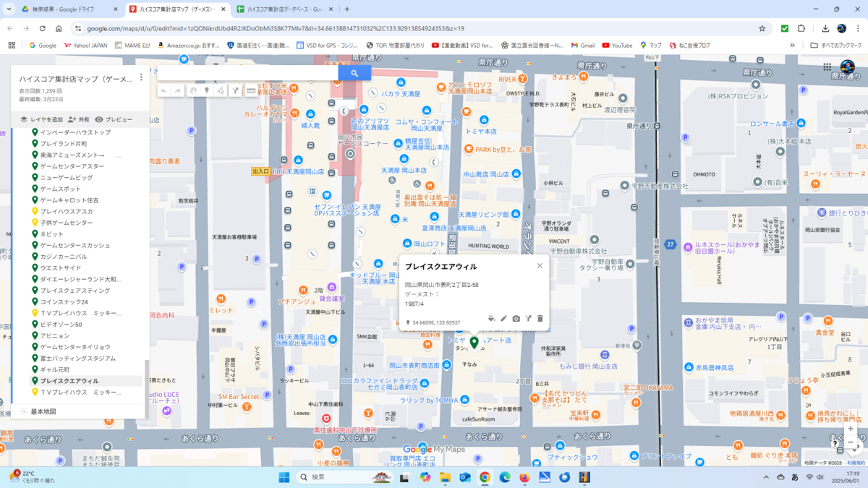Click the pencil edit icon in popup
The image size is (868, 488).
click(x=504, y=319)
